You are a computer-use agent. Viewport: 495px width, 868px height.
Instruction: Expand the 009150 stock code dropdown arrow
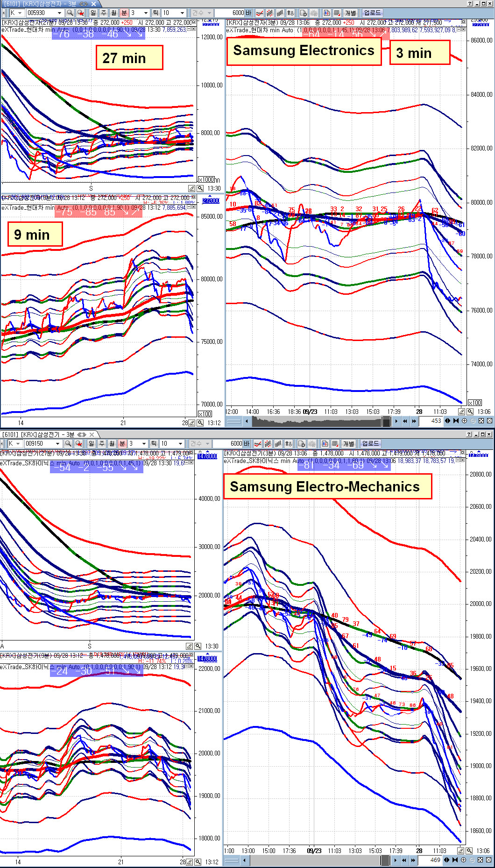(57, 443)
